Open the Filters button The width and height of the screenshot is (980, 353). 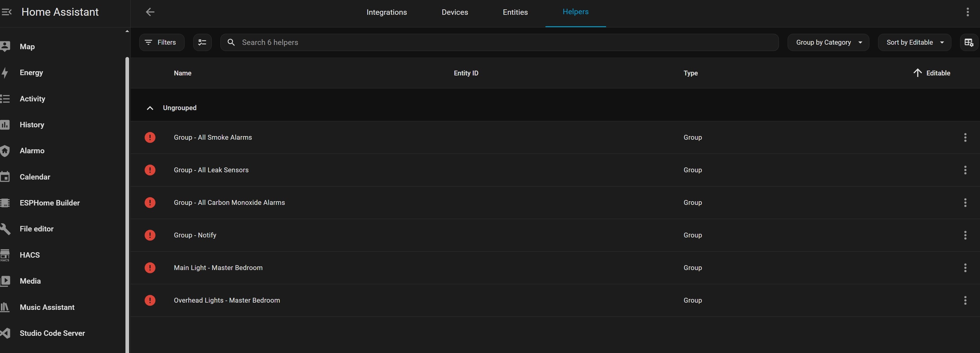tap(162, 42)
